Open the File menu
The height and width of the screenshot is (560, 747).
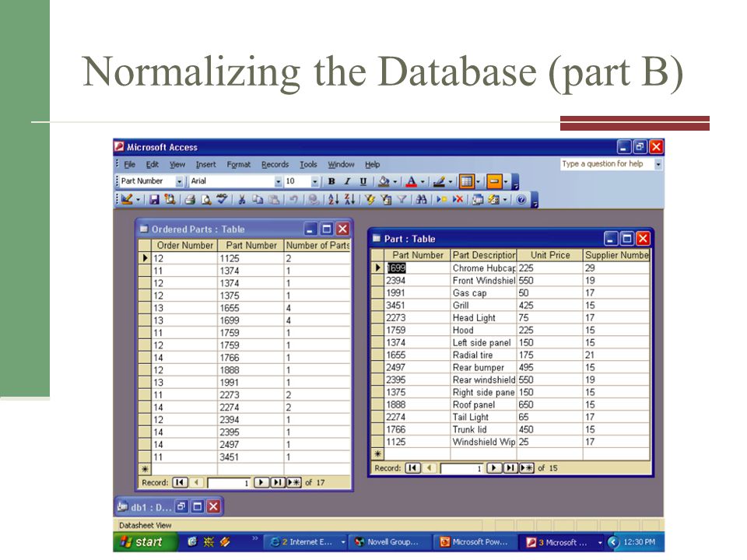pos(130,164)
